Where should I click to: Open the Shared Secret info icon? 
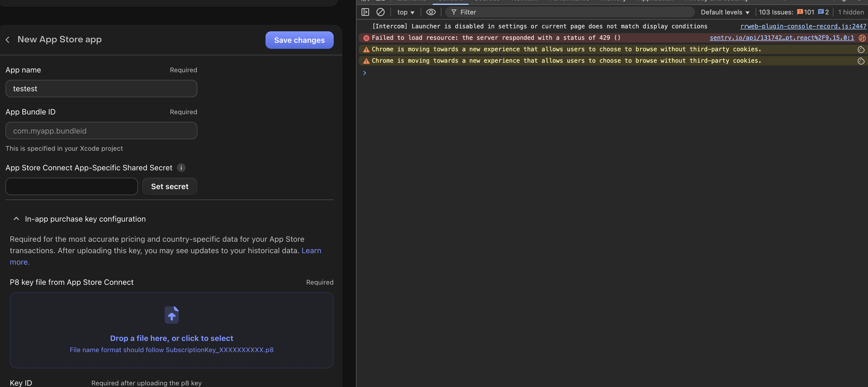(181, 168)
